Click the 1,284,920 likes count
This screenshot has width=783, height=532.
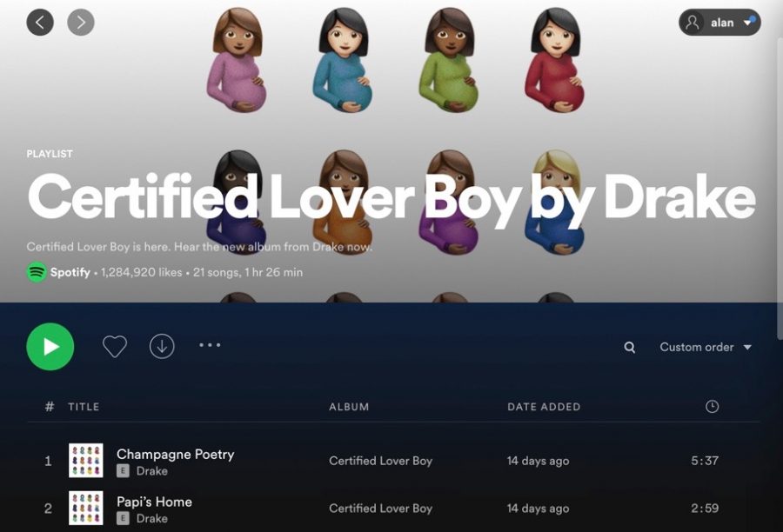click(141, 272)
